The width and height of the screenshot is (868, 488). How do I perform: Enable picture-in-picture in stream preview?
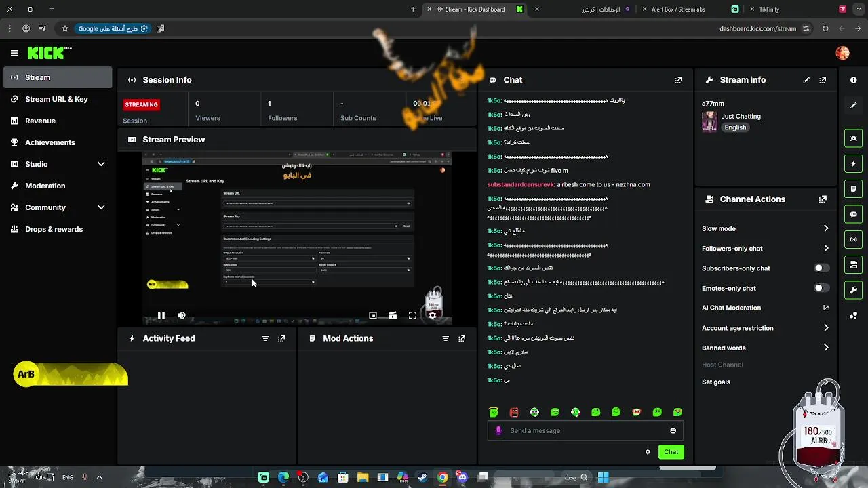[x=372, y=315]
